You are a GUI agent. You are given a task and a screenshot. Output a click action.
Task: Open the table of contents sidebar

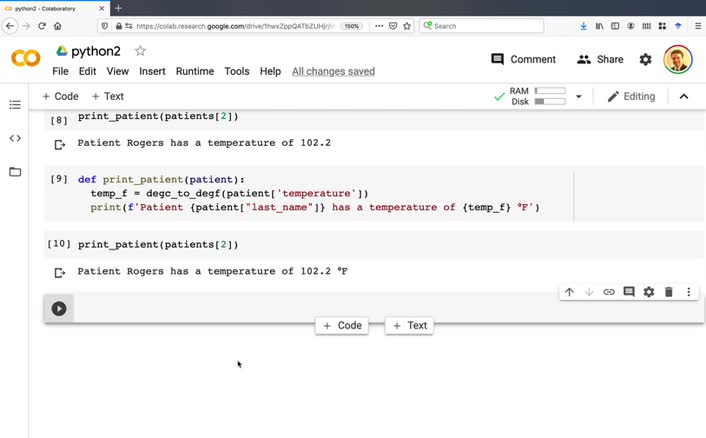15,105
